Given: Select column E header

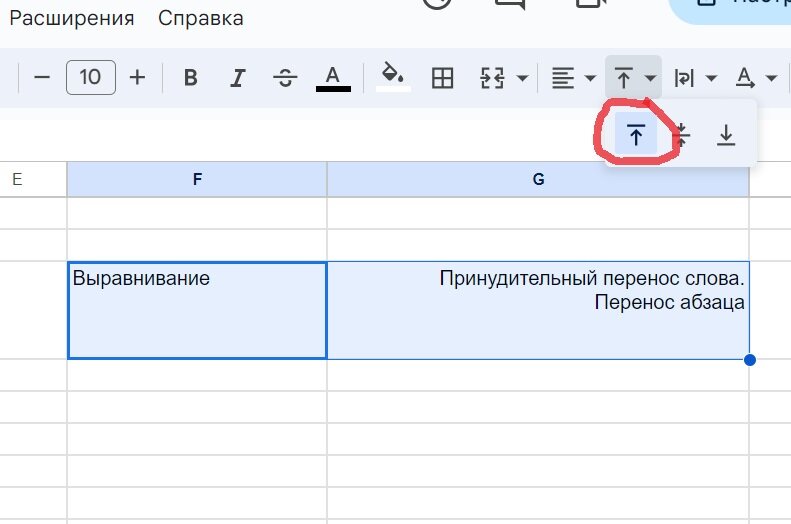Looking at the screenshot, I should point(33,179).
